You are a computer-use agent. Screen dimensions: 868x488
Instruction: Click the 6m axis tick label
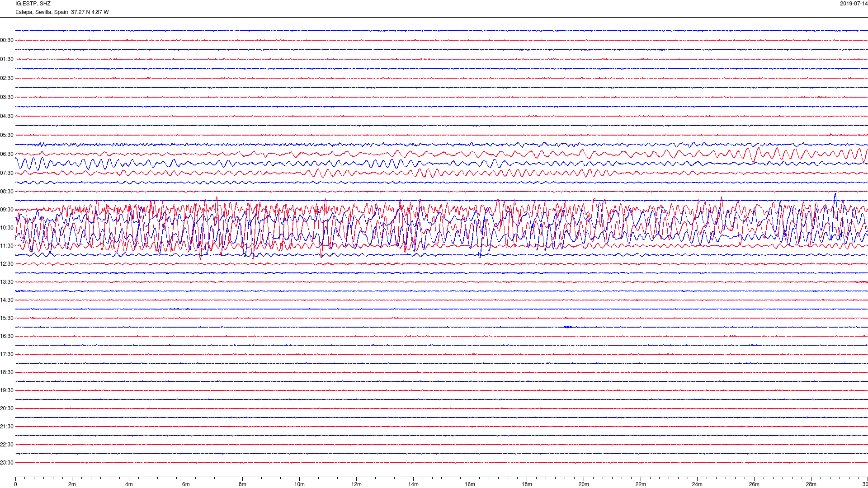pos(186,484)
